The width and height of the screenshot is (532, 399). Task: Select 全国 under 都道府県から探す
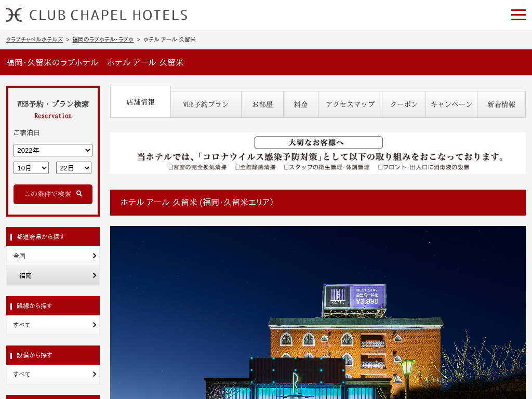pos(53,256)
